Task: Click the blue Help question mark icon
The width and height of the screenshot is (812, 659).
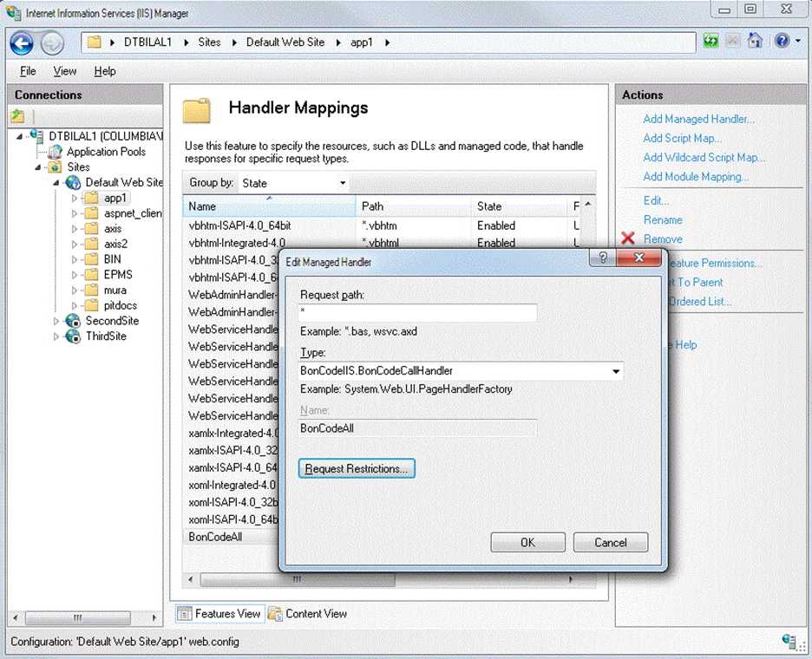Action: pyautogui.click(x=782, y=41)
